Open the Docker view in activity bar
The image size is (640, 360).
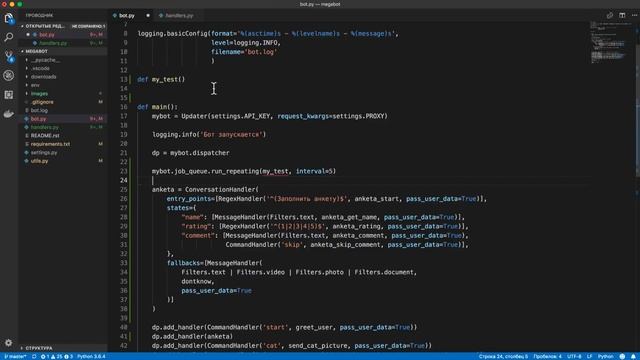(x=9, y=114)
